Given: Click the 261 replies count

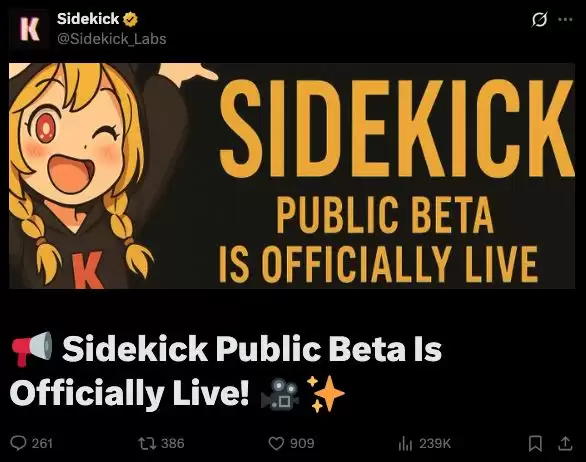Looking at the screenshot, I should [42, 444].
